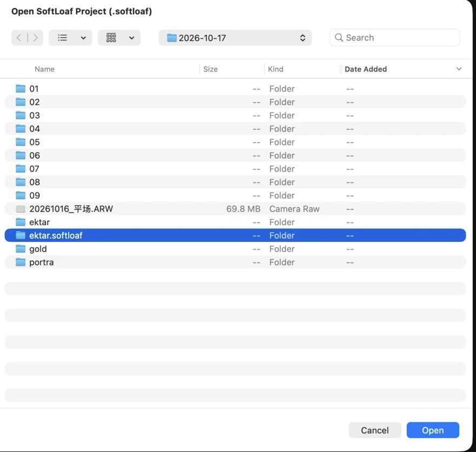Select the 03 folder icon
This screenshot has width=476, height=452.
pos(21,115)
